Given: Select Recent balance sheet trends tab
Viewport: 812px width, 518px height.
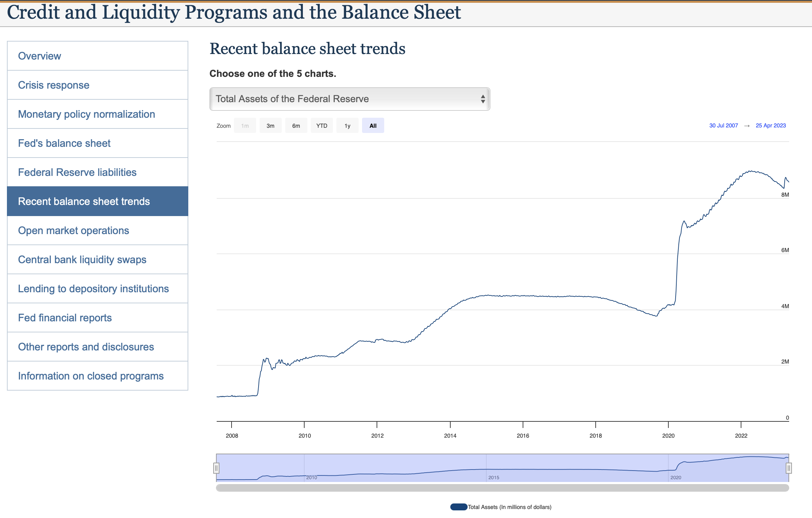Looking at the screenshot, I should 84,201.
